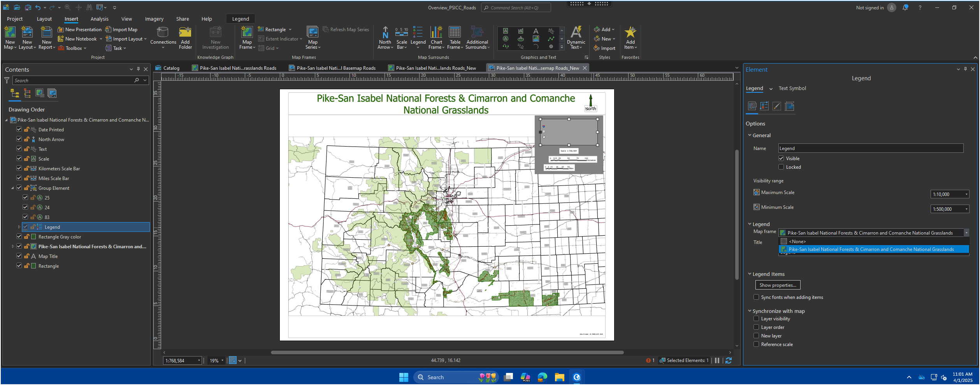Viewport: 980px width, 385px height.
Task: Check the Layer order sync option
Action: click(756, 327)
